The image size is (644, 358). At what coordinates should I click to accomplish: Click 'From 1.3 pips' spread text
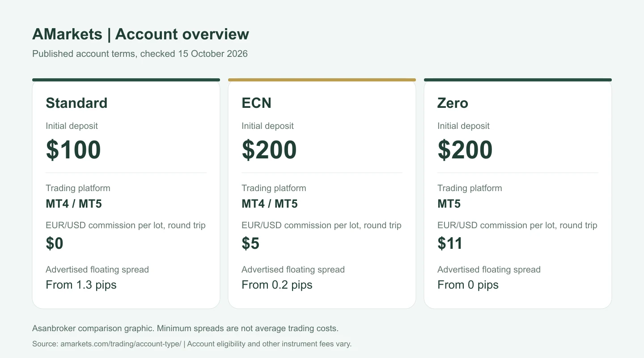(x=81, y=285)
